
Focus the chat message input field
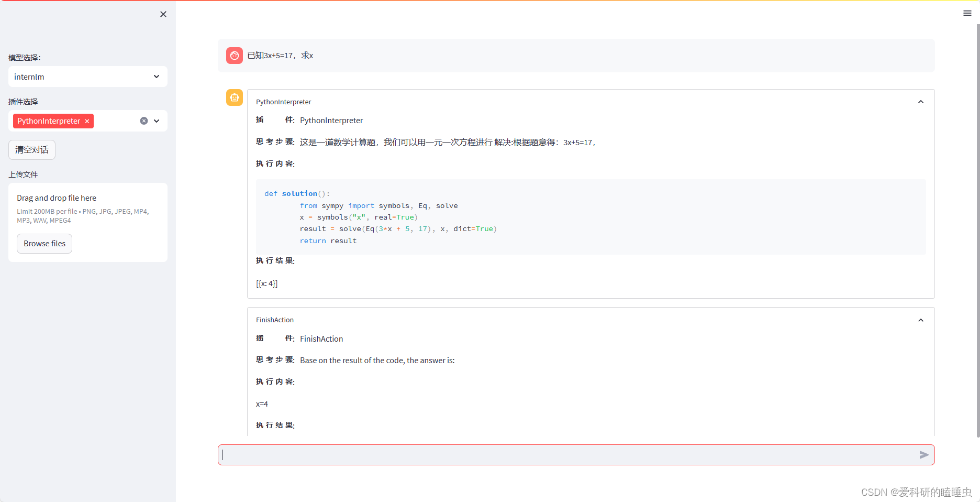click(568, 455)
